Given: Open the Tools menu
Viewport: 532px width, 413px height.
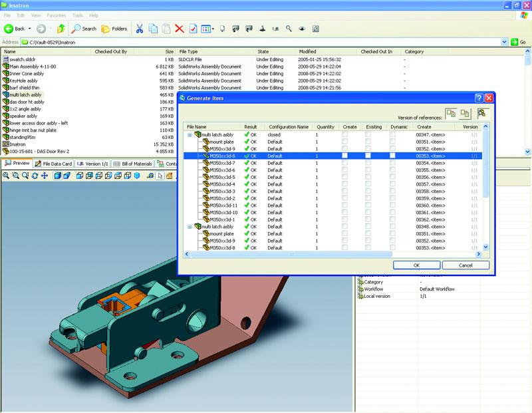Looking at the screenshot, I should tap(77, 15).
